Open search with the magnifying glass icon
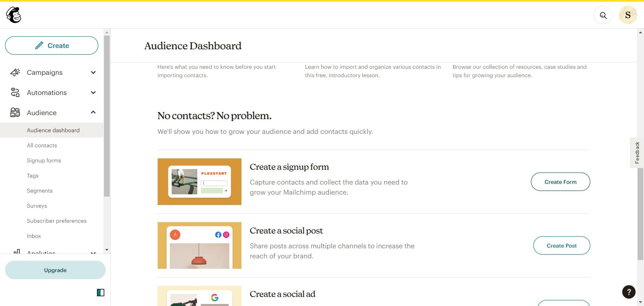The image size is (644, 306). click(x=603, y=15)
